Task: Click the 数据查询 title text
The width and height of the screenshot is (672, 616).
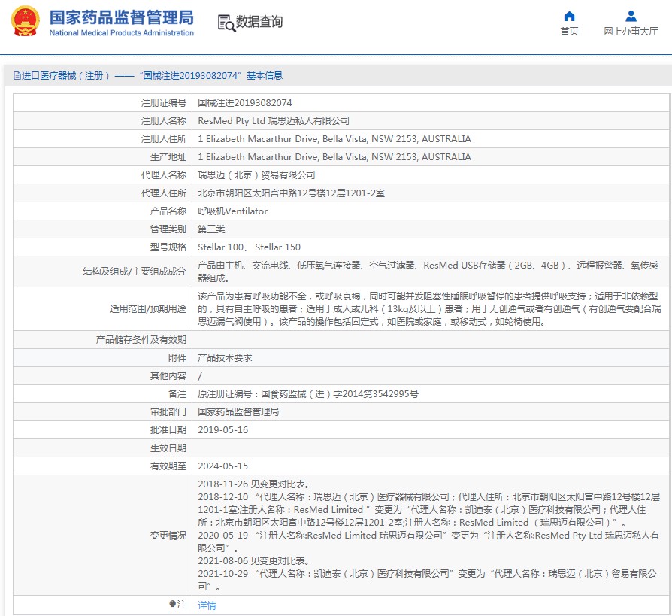Action: [259, 22]
